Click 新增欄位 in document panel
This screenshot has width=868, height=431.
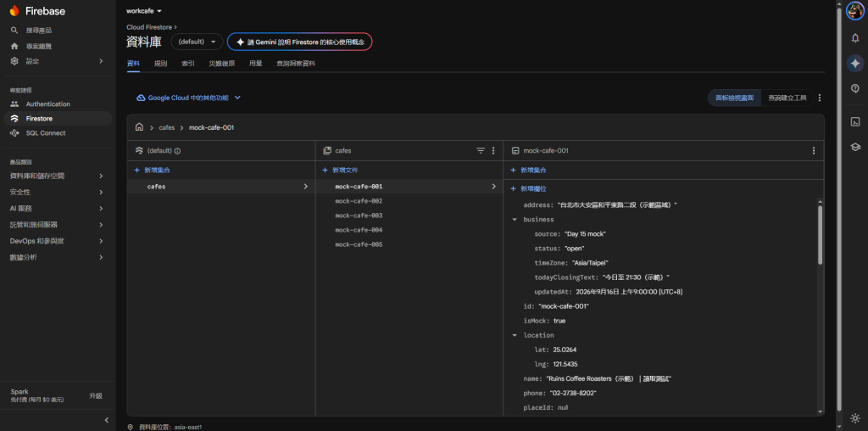pos(529,189)
